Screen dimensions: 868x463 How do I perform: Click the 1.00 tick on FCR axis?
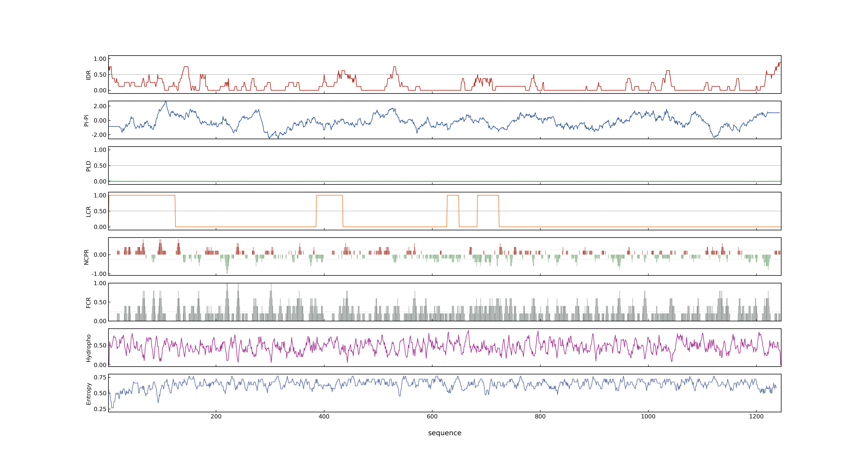pyautogui.click(x=100, y=283)
